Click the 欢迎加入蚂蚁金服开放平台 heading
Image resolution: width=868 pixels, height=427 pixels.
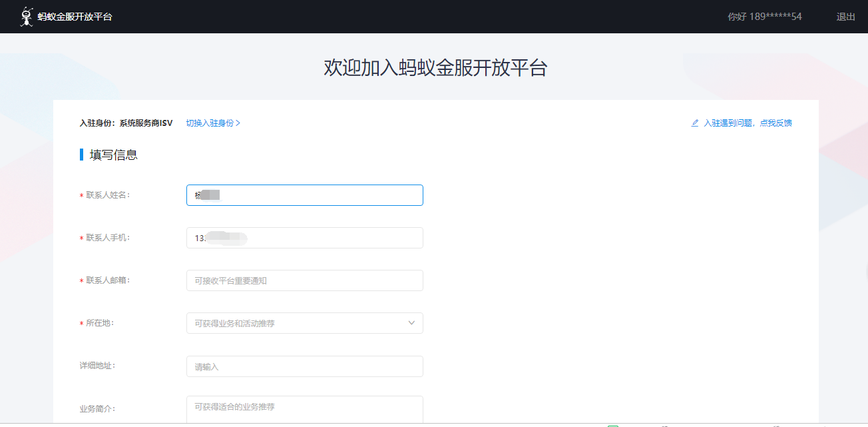coord(435,68)
